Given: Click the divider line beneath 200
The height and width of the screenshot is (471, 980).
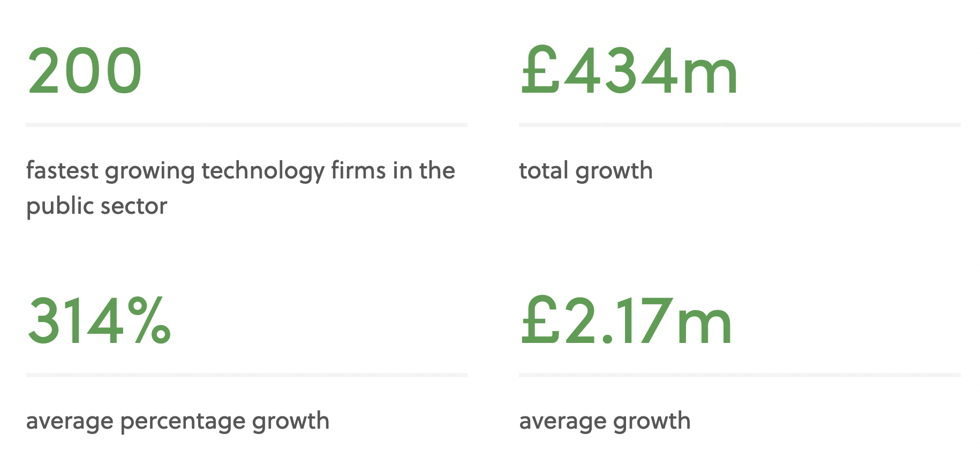Looking at the screenshot, I should (x=246, y=125).
